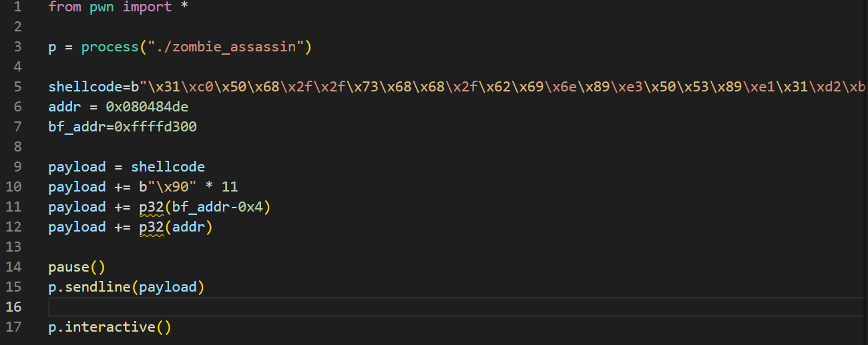Screen dimensions: 868x345
Task: Click 'payload' on line 10
Action: coord(77,187)
